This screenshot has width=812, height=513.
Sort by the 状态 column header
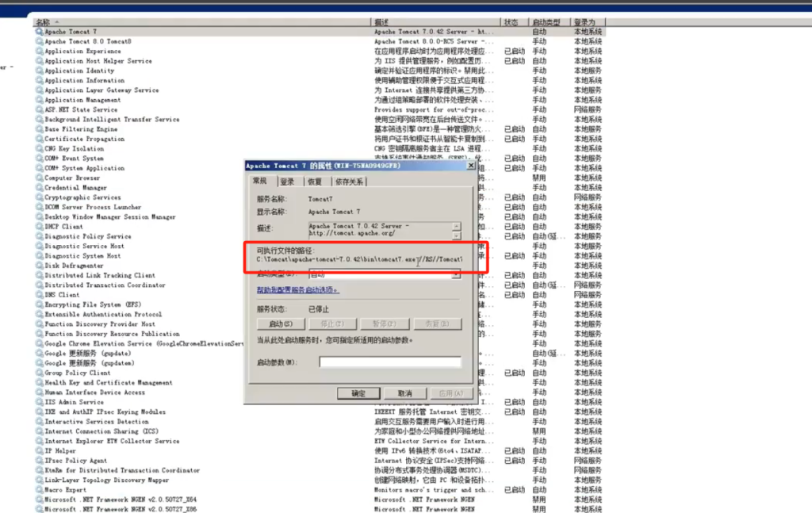[514, 22]
